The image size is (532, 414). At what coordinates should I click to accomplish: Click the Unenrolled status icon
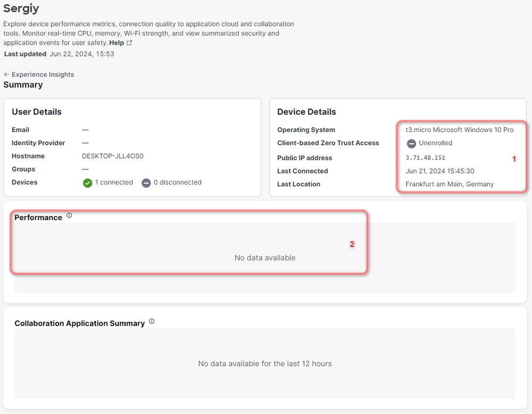[x=411, y=144]
